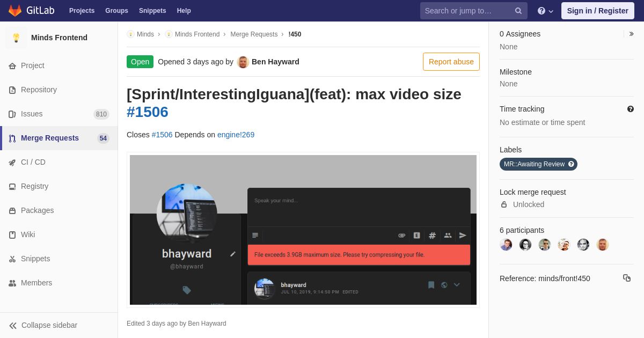Click the fourth participant avatar
The image size is (644, 338).
pyautogui.click(x=564, y=245)
